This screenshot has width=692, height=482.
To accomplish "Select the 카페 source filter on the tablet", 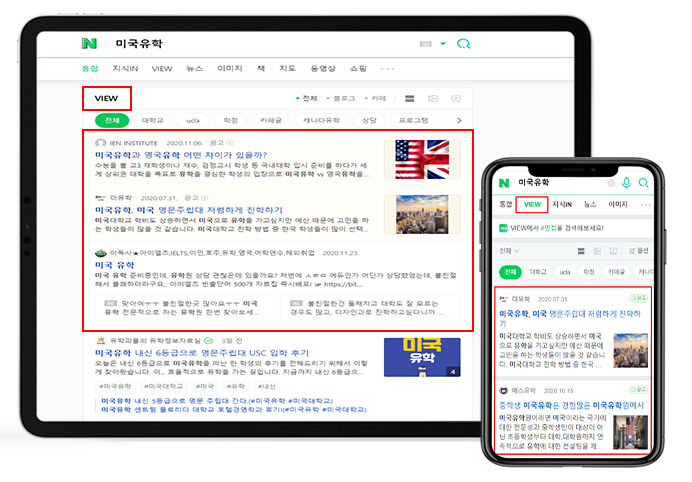I will [376, 98].
